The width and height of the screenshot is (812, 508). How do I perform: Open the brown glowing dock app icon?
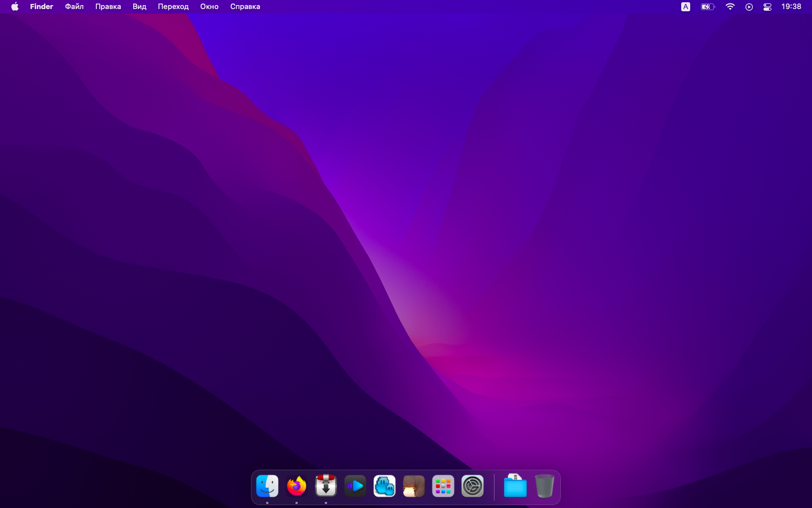(414, 486)
